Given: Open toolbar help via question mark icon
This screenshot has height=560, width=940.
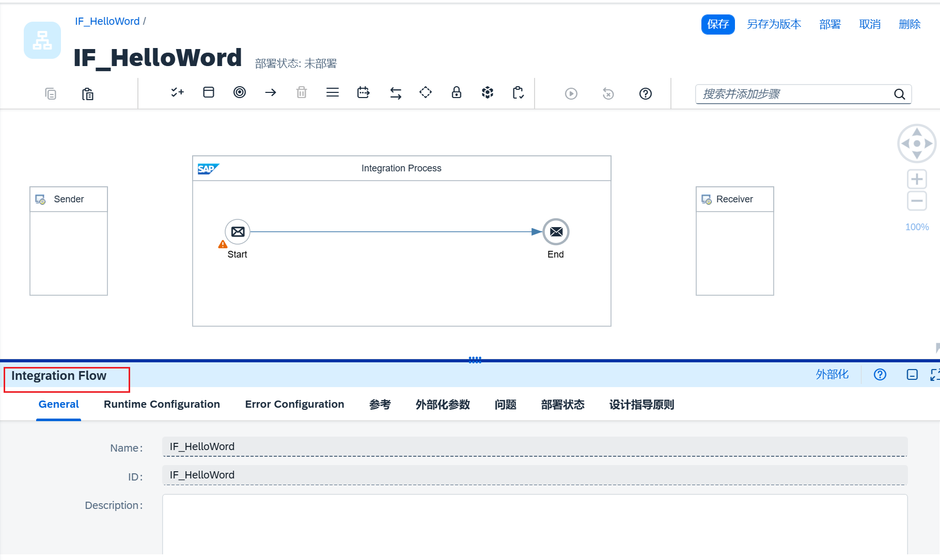Looking at the screenshot, I should point(645,93).
